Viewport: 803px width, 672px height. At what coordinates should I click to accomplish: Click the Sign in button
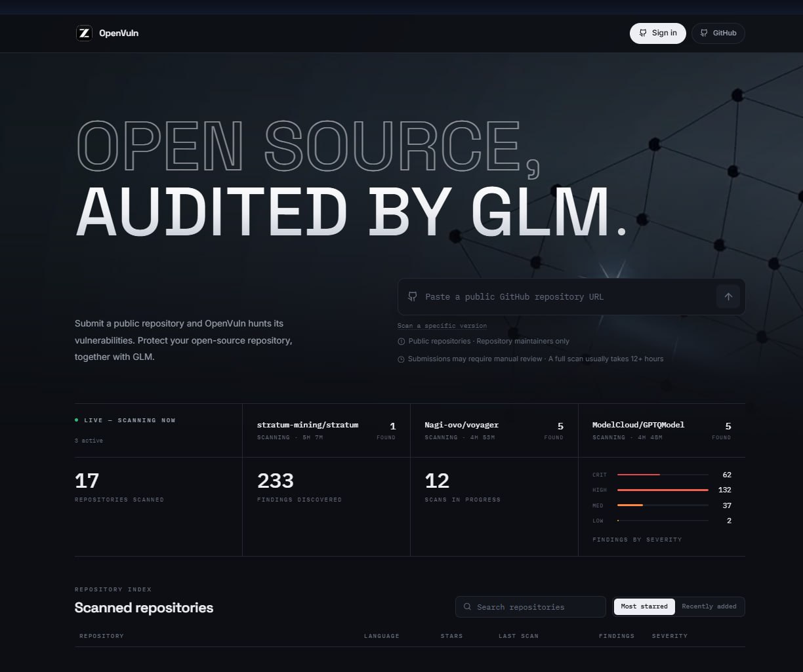click(x=658, y=33)
